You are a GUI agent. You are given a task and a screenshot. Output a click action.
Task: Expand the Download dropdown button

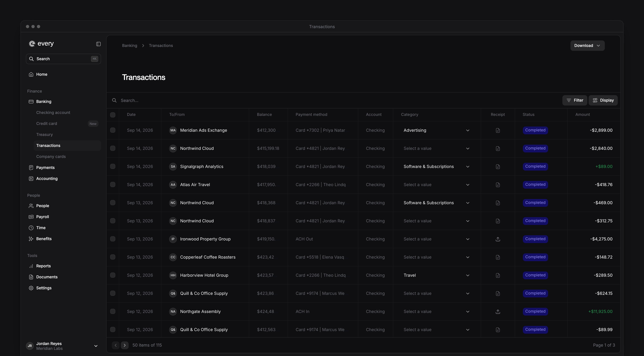tap(587, 46)
